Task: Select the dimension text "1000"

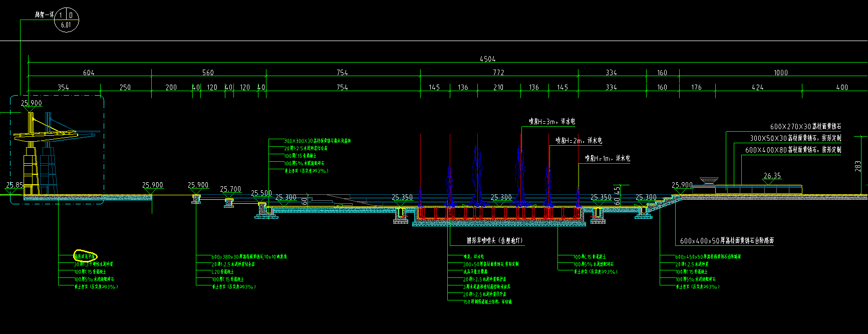Action: (781, 73)
